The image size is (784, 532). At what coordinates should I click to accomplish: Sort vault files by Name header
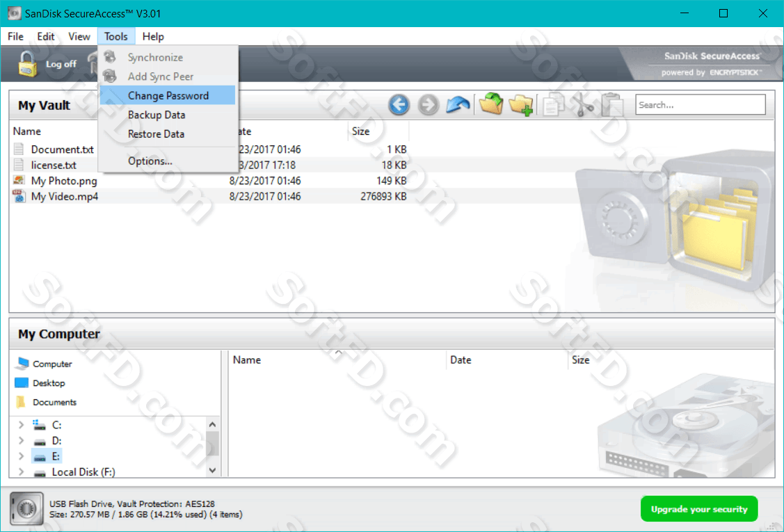coord(27,131)
